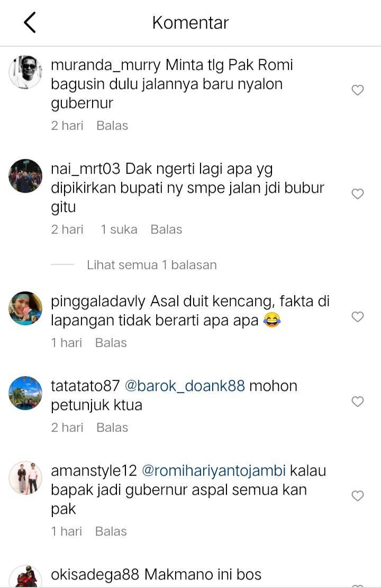Image resolution: width=381 pixels, height=588 pixels.
Task: Tap heart icon on tatatato87's comment
Action: click(358, 402)
